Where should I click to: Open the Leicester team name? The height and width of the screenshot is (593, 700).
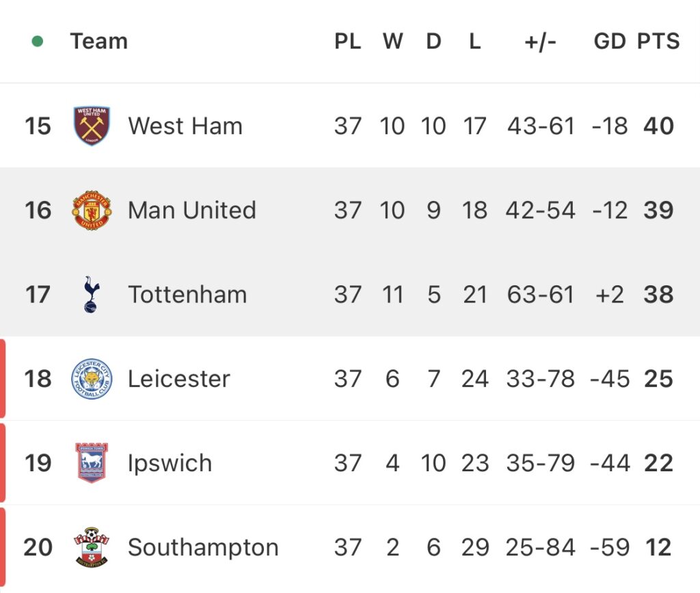(x=179, y=379)
